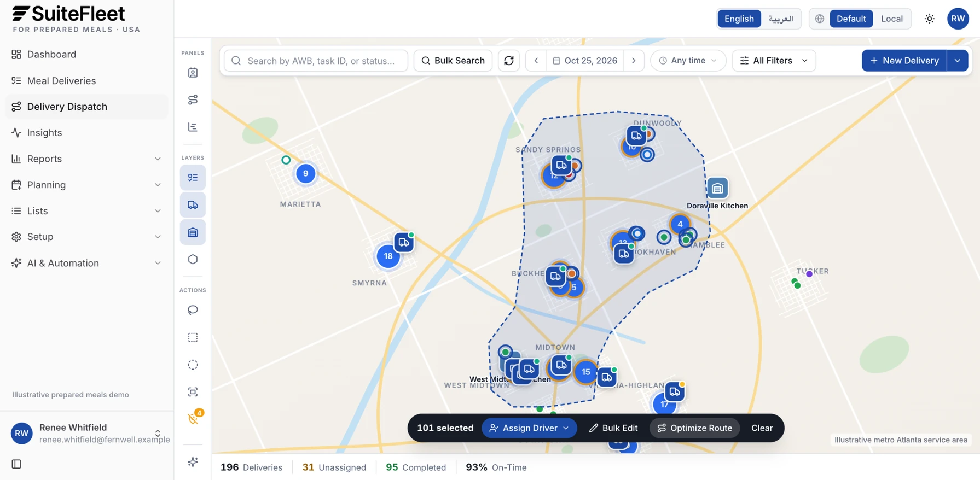This screenshot has height=480, width=980.
Task: Toggle the light theme sun icon
Action: click(x=930, y=19)
